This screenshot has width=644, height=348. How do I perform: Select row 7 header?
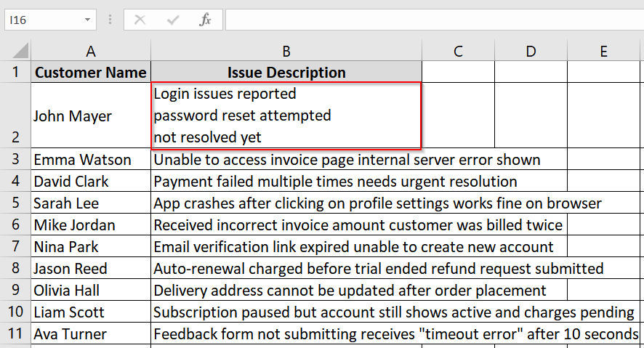tap(15, 246)
